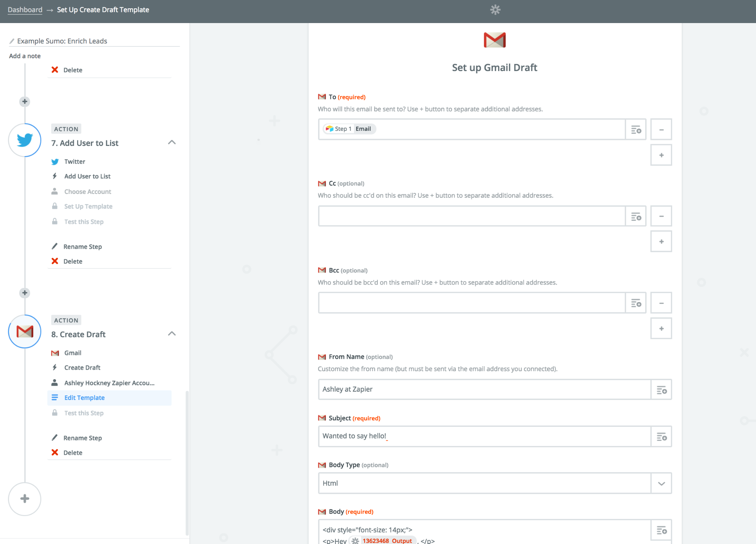The width and height of the screenshot is (756, 544).
Task: Select Edit Template in step 8
Action: pyautogui.click(x=109, y=398)
